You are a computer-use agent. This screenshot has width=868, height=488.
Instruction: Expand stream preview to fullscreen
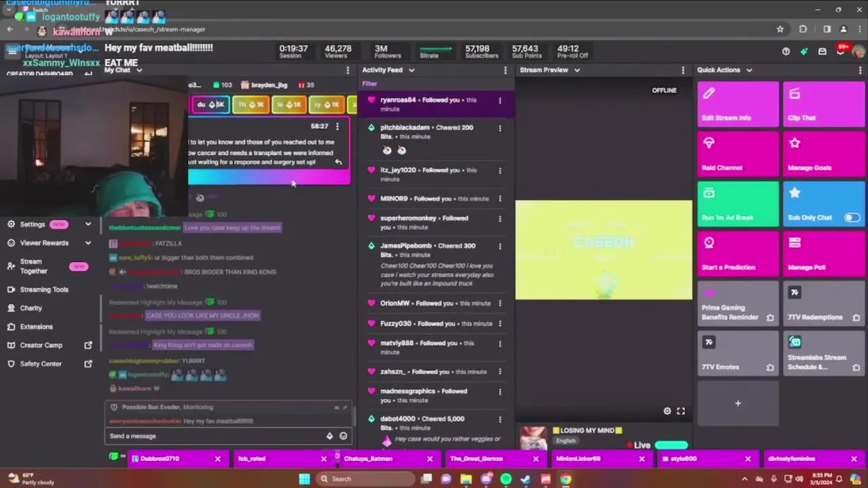[x=681, y=411]
